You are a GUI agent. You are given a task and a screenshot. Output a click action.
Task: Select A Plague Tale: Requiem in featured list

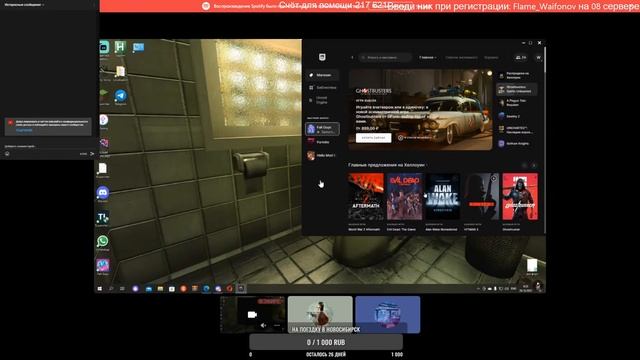tap(516, 103)
